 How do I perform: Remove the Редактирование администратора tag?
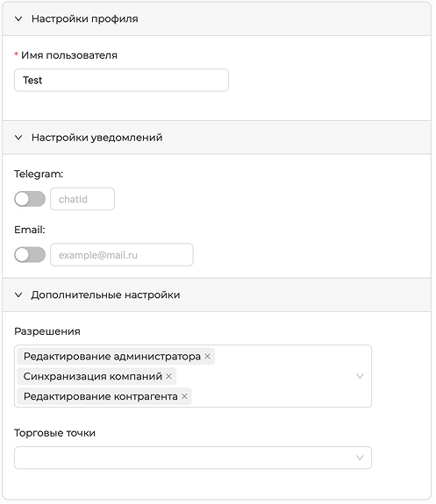(208, 356)
